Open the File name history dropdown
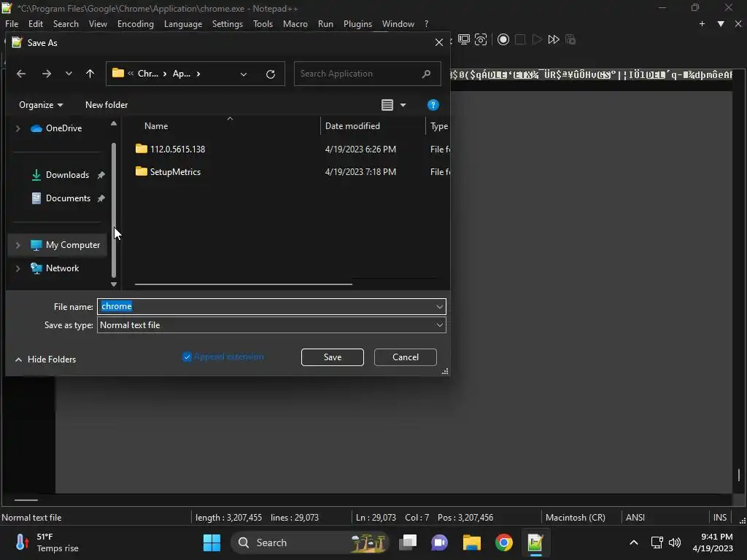This screenshot has height=560, width=747. point(439,307)
